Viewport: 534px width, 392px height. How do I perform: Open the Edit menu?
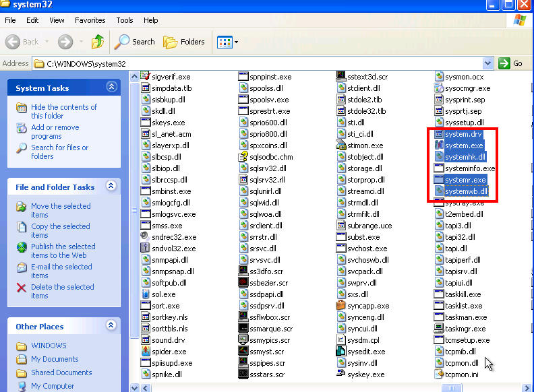pos(32,20)
